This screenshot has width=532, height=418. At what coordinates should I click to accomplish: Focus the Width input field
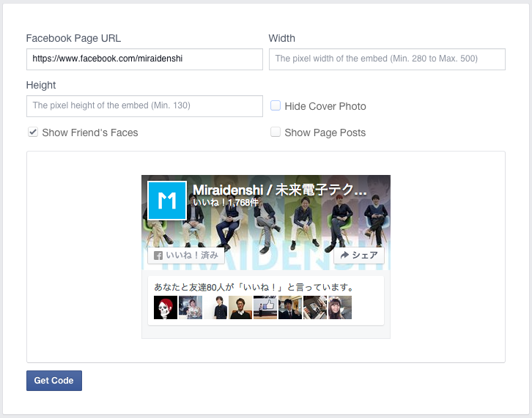[x=387, y=59]
